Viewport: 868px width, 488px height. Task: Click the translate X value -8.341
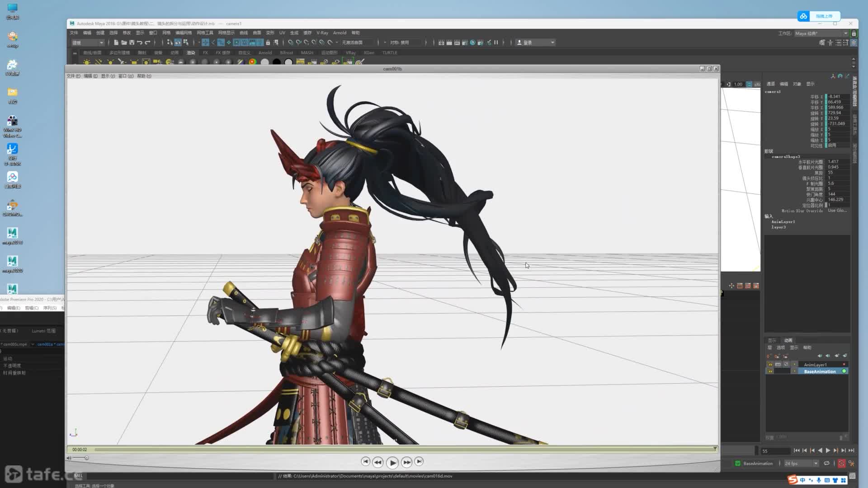pos(838,97)
